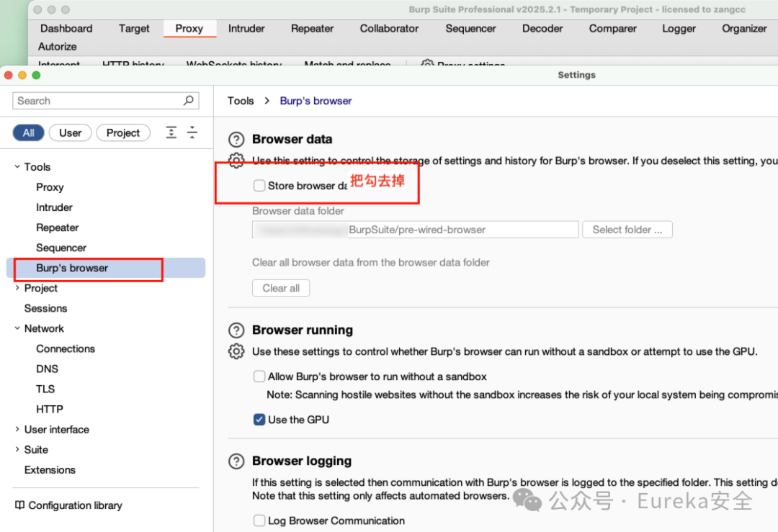
Task: Open Configuration library link
Action: click(x=75, y=505)
